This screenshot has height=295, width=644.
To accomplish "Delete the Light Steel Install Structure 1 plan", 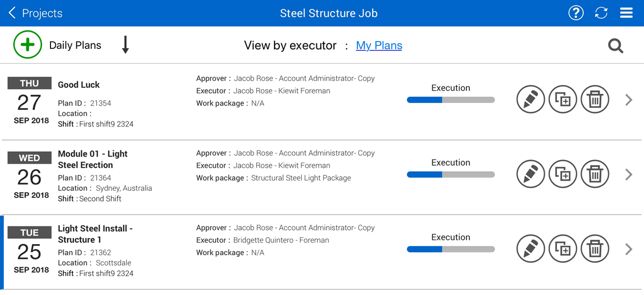I will pos(595,249).
